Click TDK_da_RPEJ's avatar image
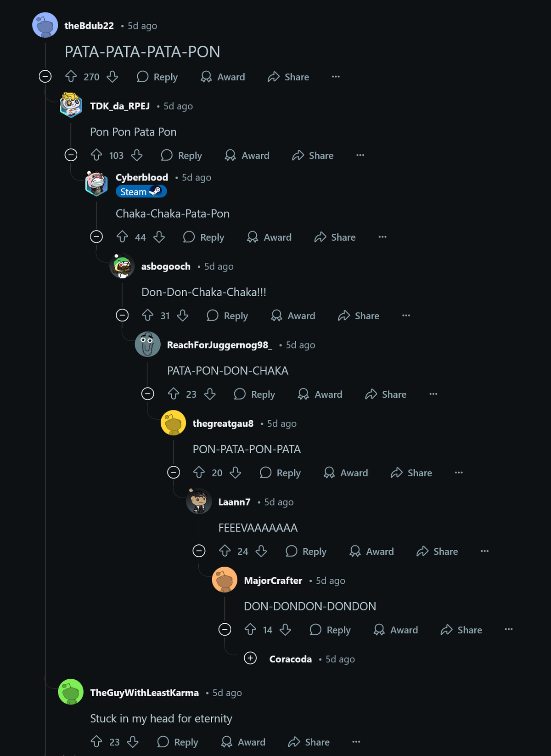 [71, 105]
